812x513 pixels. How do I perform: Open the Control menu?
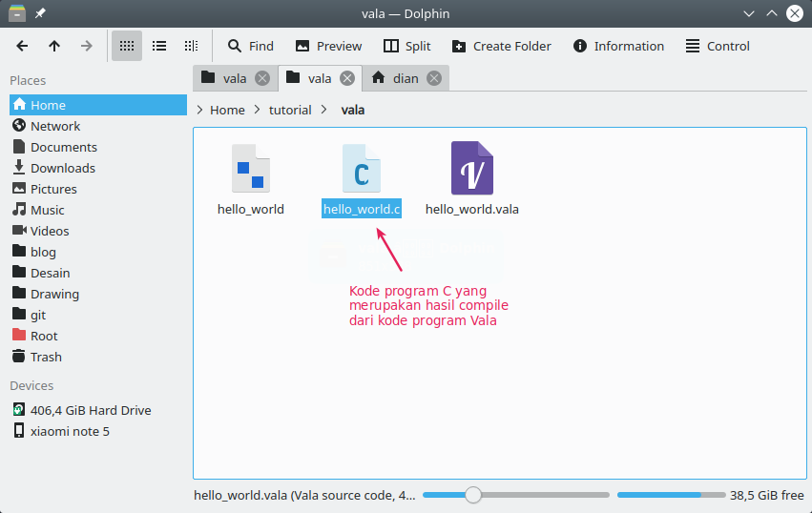(x=718, y=46)
